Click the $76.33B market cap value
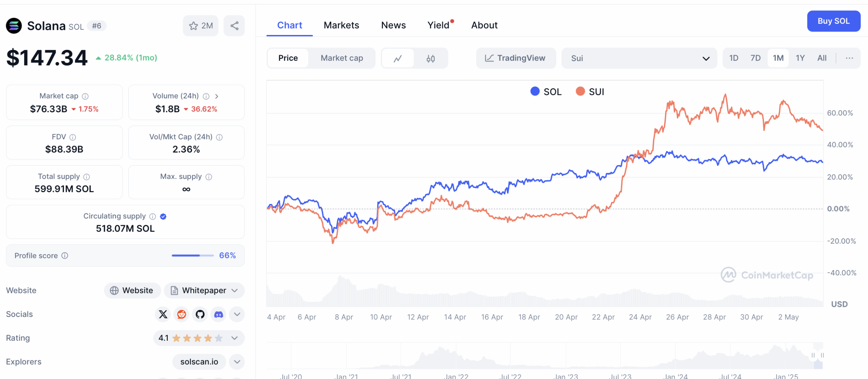Viewport: 868px width, 379px height. pos(48,109)
